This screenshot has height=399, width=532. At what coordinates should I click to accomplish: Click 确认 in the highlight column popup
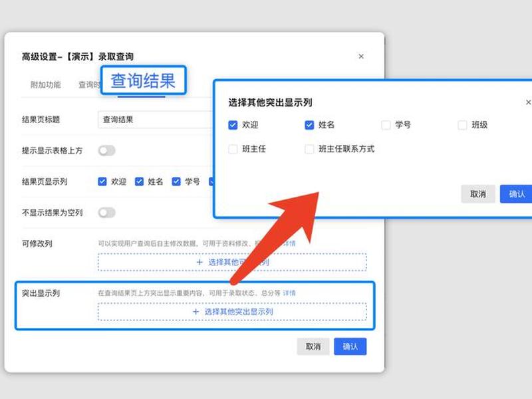pos(516,194)
